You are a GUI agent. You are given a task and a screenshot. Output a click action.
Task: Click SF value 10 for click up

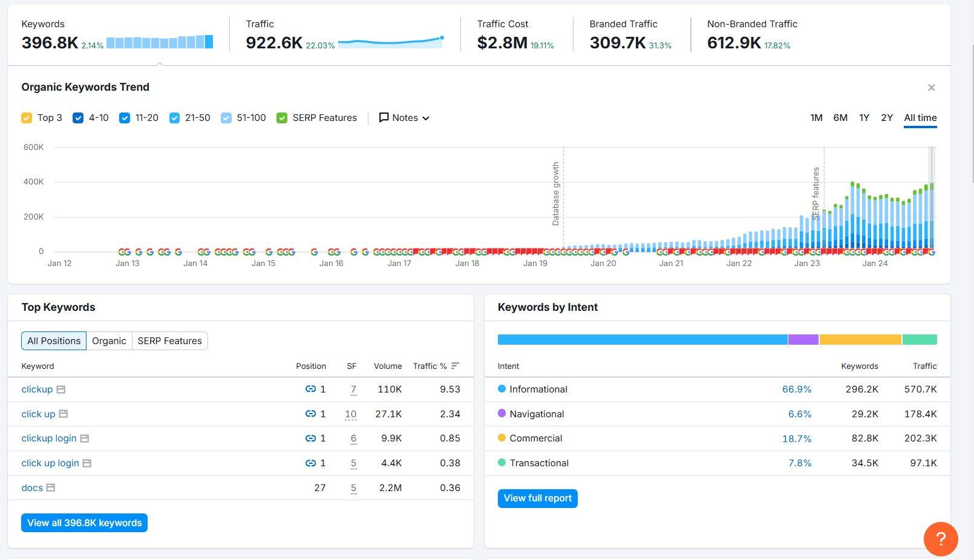point(351,414)
